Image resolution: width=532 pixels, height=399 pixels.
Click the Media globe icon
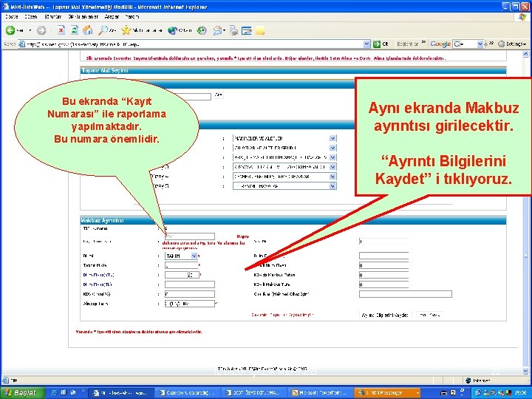(172, 30)
